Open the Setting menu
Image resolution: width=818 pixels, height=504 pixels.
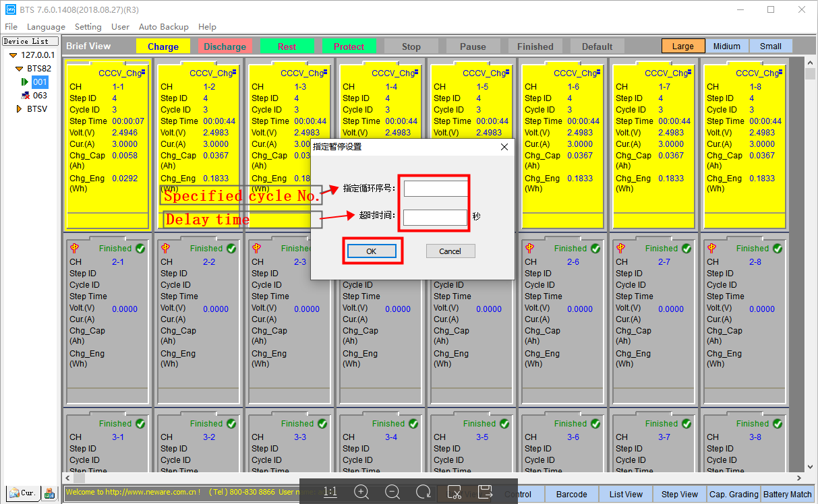click(x=88, y=27)
